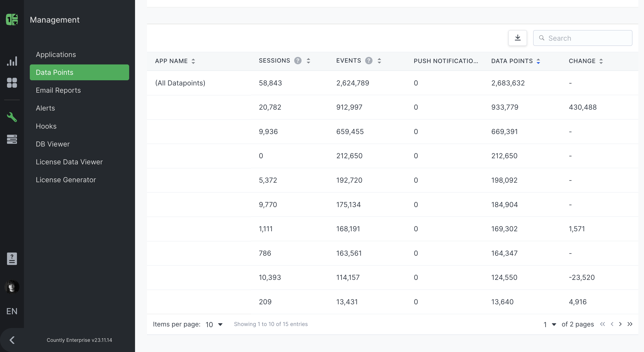Collapse the sidebar with the back chevron

[12, 340]
